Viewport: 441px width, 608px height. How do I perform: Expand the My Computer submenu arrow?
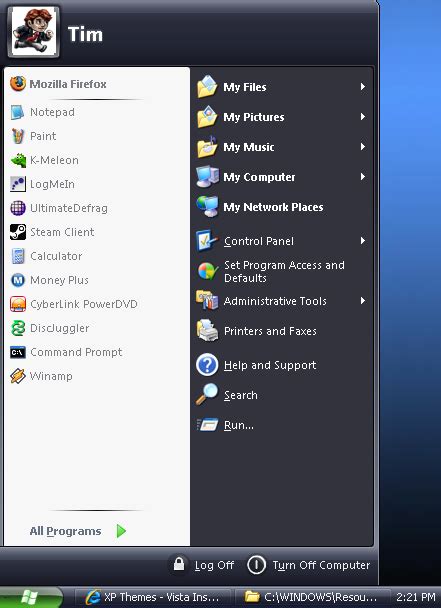[x=363, y=177]
